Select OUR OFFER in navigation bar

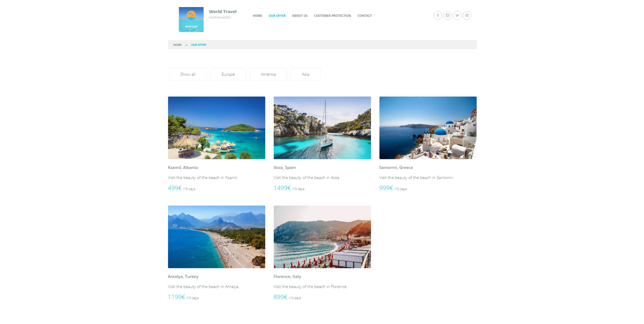277,16
